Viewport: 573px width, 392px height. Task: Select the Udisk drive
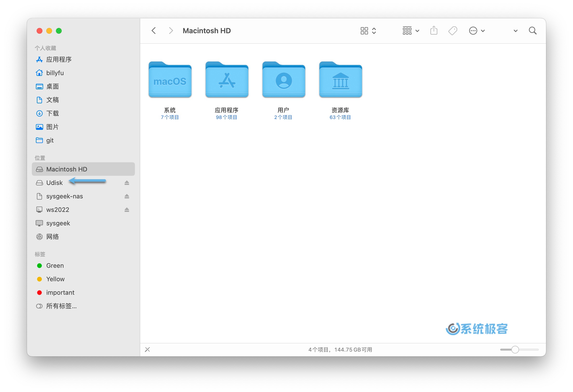[x=83, y=183]
